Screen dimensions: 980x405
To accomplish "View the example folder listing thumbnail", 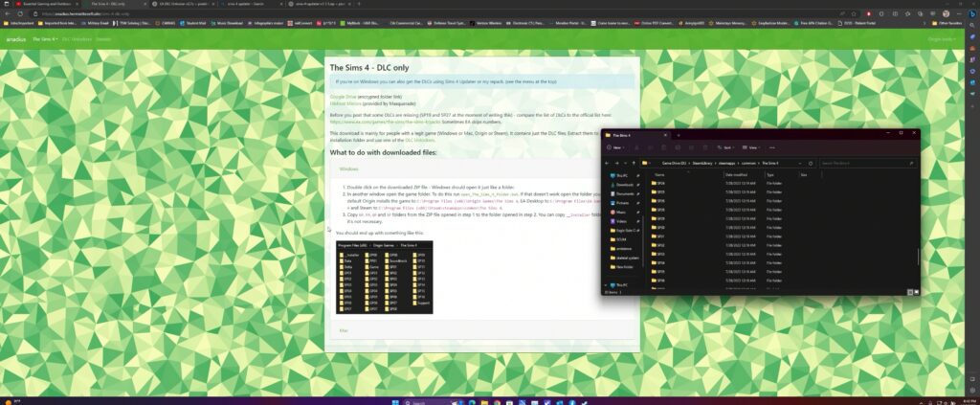I will point(385,277).
